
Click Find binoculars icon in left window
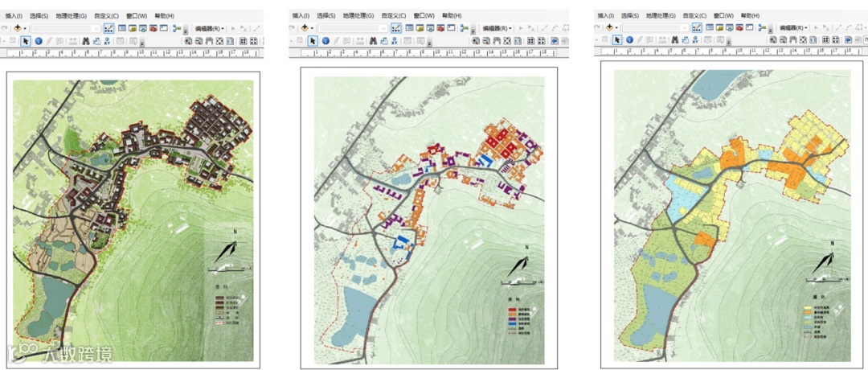point(86,41)
